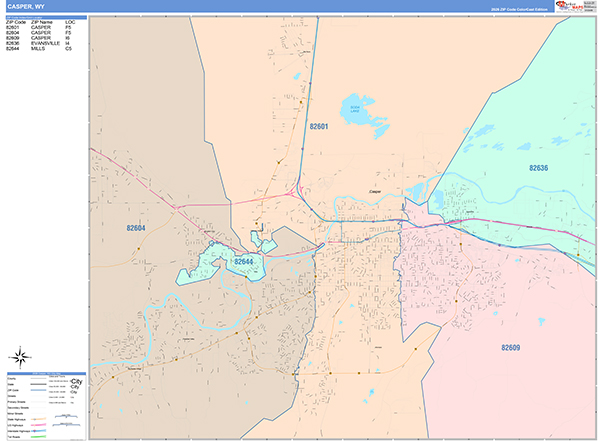Click the 82601 ZIP code map label

pos(320,127)
